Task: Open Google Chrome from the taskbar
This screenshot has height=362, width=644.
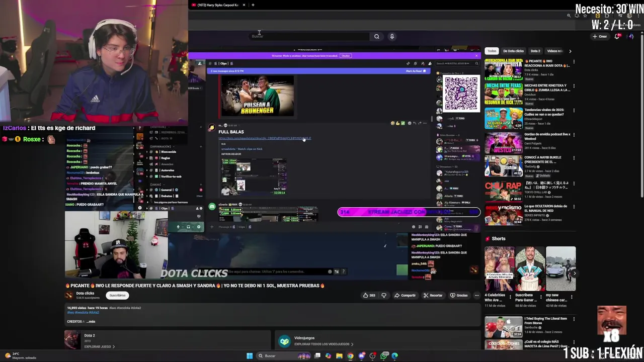Action: [350, 356]
